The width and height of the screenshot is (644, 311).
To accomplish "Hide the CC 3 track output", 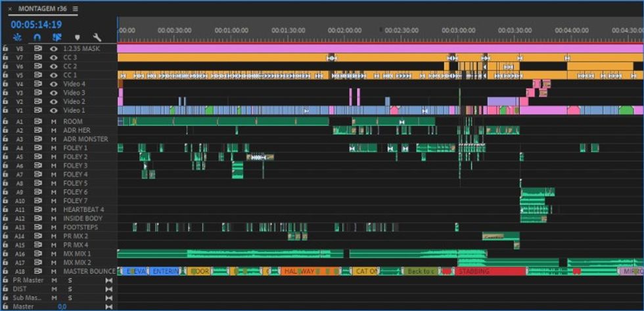I will [53, 57].
